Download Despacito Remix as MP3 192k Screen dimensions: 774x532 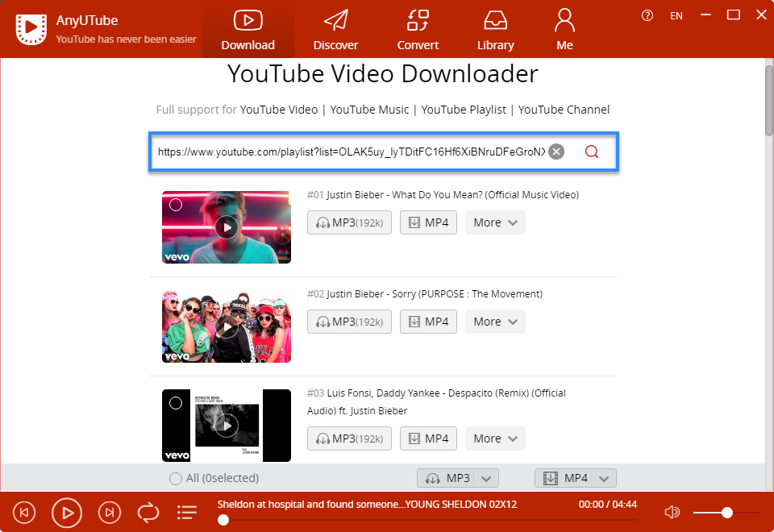349,438
